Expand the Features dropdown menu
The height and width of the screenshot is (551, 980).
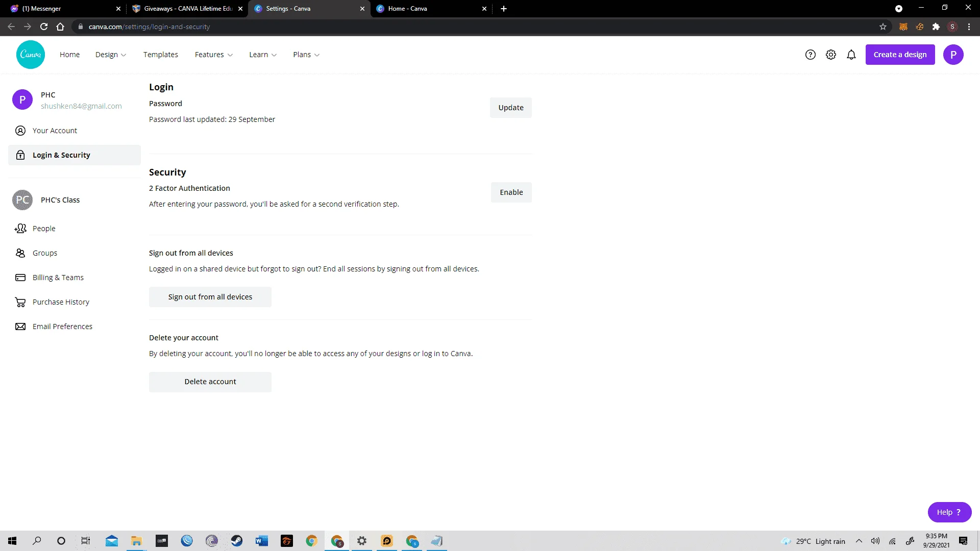pos(214,55)
